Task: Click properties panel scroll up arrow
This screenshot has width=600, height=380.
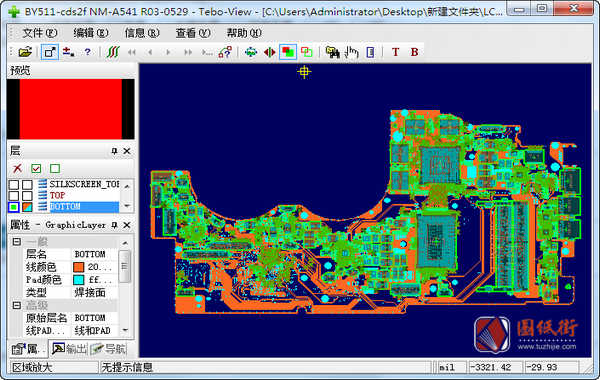Action: point(125,243)
